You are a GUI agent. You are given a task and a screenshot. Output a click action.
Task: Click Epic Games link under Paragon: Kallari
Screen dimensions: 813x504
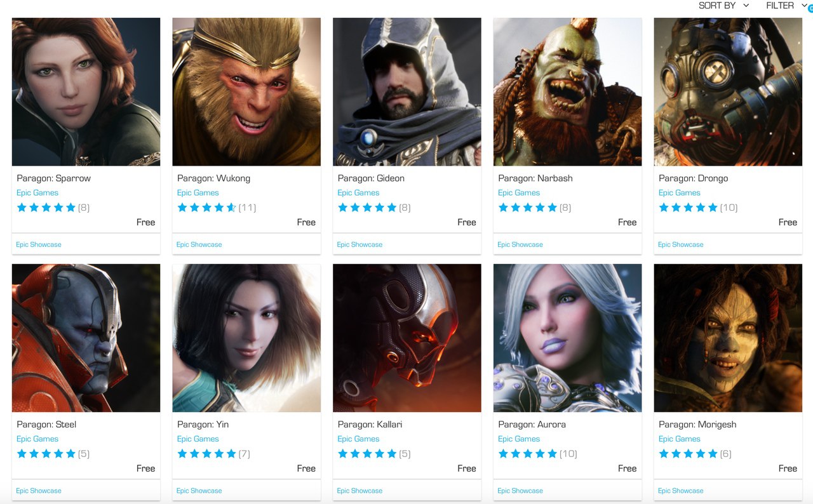click(358, 439)
